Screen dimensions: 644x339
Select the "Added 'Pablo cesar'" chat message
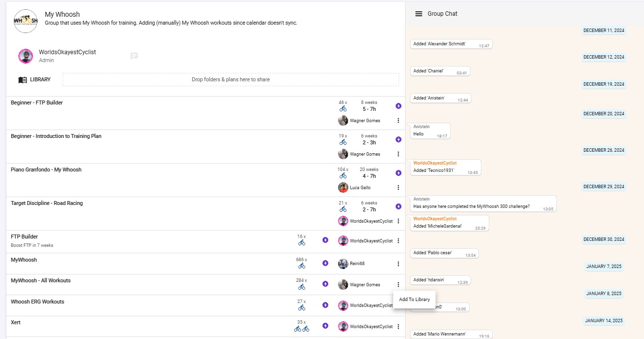[444, 254]
